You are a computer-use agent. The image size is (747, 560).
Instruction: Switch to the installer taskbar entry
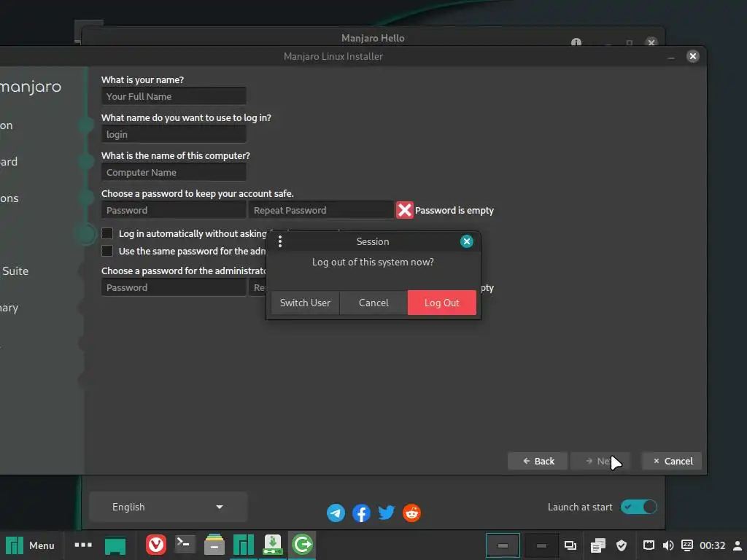click(273, 545)
